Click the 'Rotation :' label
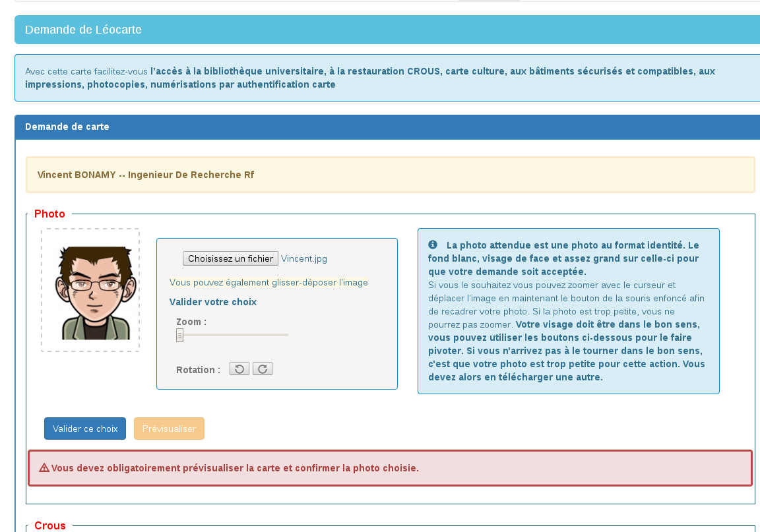This screenshot has width=760, height=532. click(198, 370)
